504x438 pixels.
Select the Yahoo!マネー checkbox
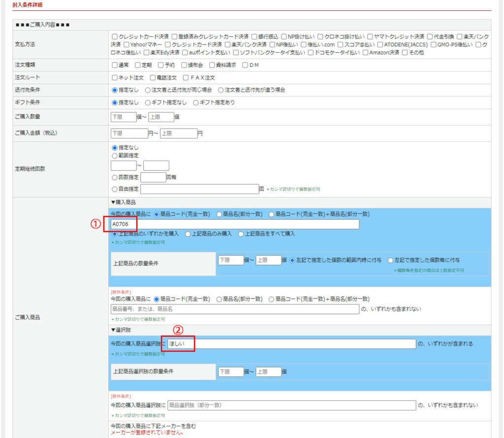[126, 44]
